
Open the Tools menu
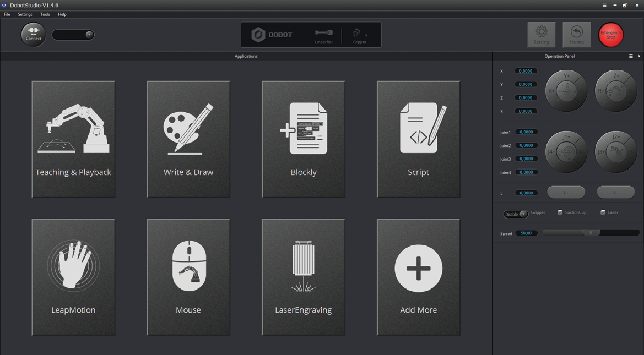tap(45, 14)
